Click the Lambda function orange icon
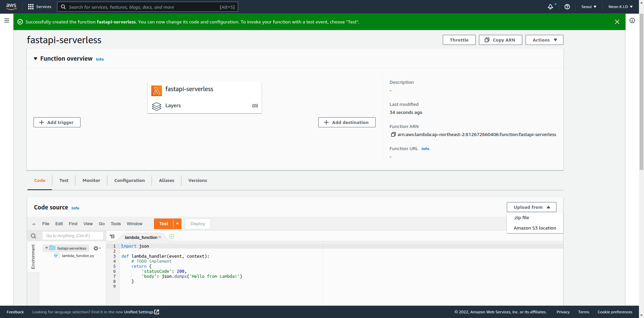This screenshot has height=318, width=644. 157,91
